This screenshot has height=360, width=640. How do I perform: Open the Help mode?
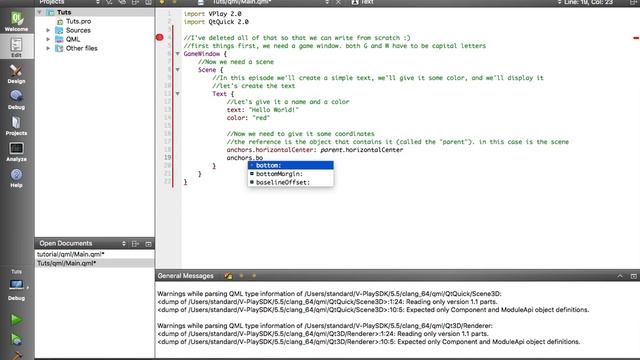coord(16,178)
